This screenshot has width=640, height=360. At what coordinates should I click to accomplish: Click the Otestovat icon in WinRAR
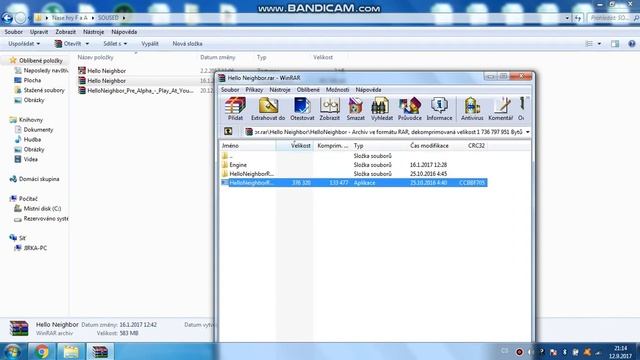pyautogui.click(x=302, y=109)
